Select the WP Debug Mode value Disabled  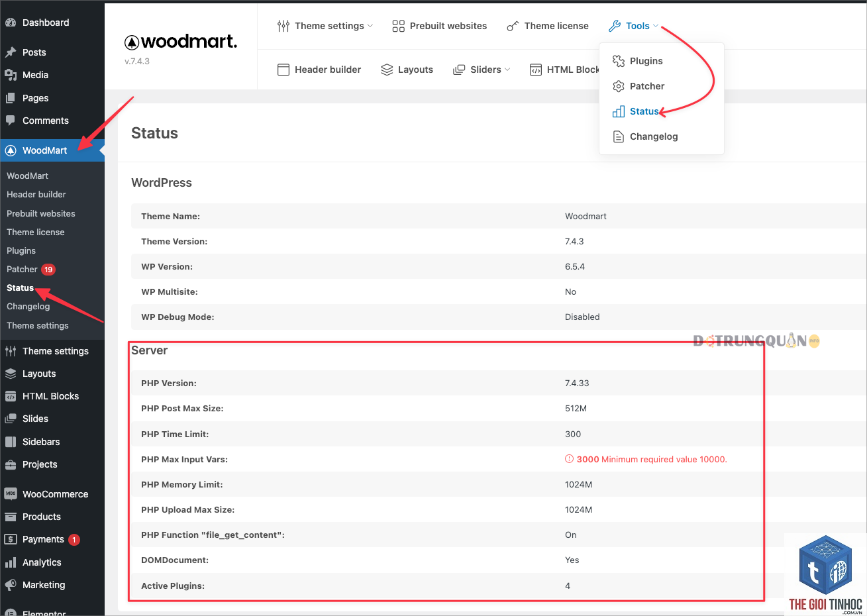(582, 317)
